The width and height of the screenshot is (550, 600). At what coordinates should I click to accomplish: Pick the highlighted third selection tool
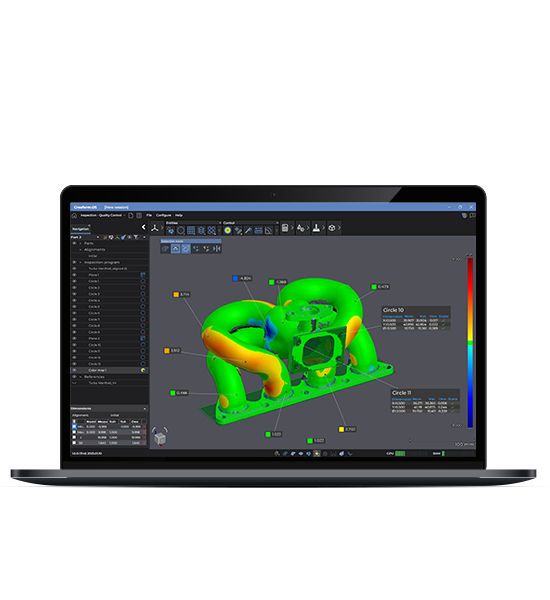[x=186, y=249]
